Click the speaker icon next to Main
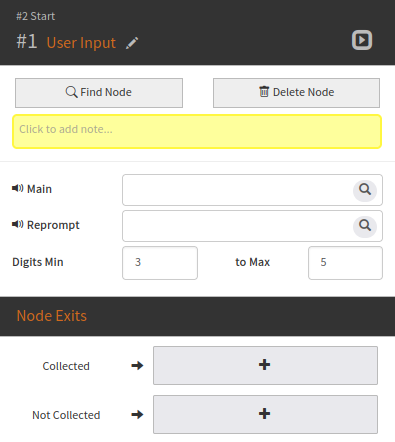 (18, 188)
